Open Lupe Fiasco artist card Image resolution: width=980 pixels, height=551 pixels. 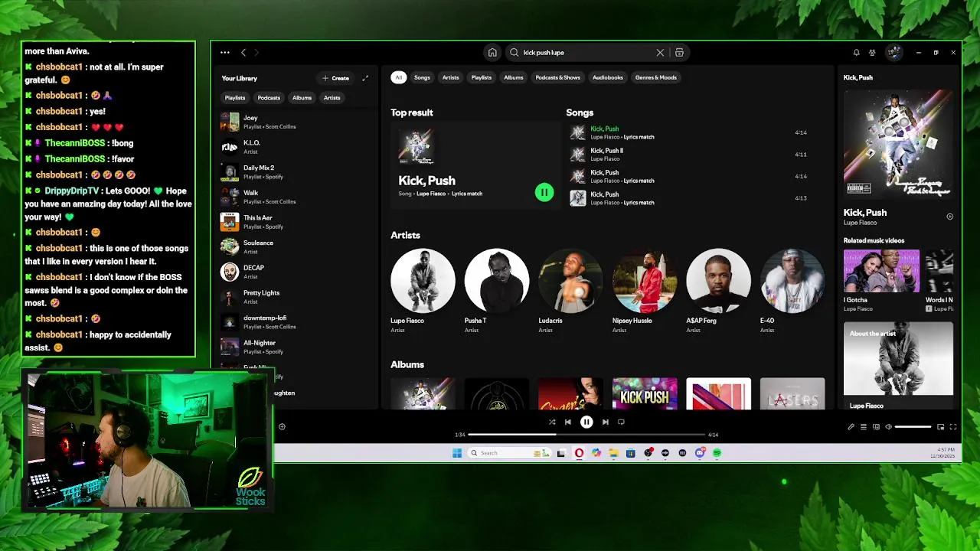tap(423, 292)
